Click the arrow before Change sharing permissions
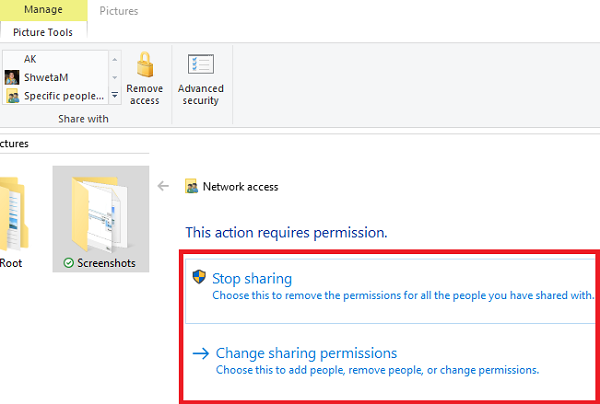600x404 pixels. tap(199, 353)
